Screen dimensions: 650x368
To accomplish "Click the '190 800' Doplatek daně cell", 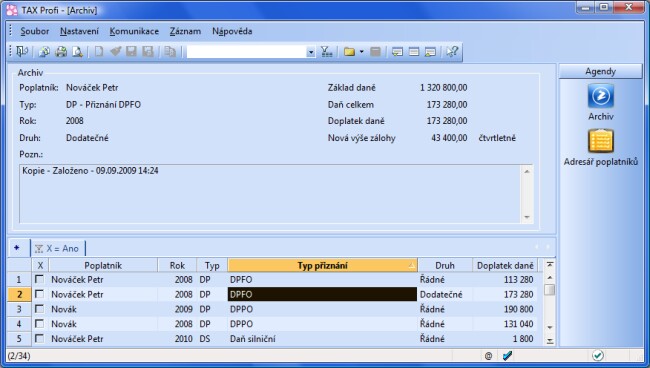I will click(505, 309).
